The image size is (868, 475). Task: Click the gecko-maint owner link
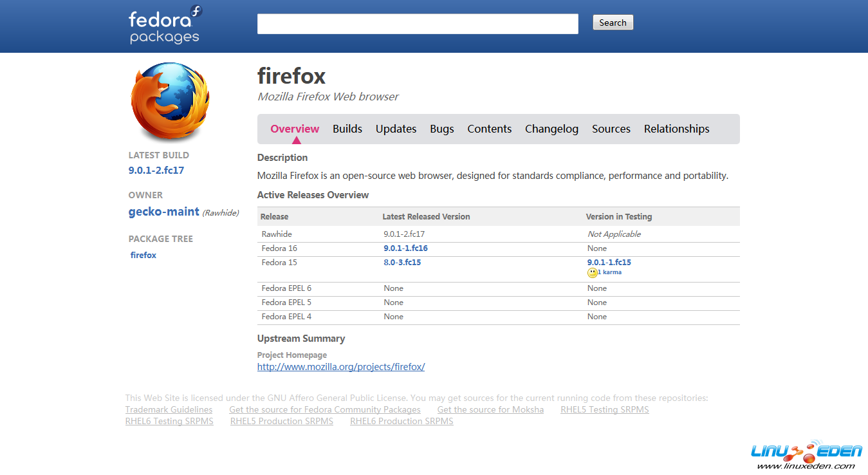[163, 212]
